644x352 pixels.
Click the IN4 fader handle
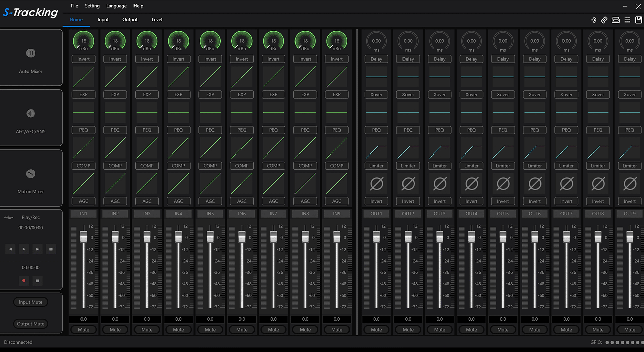(x=178, y=237)
